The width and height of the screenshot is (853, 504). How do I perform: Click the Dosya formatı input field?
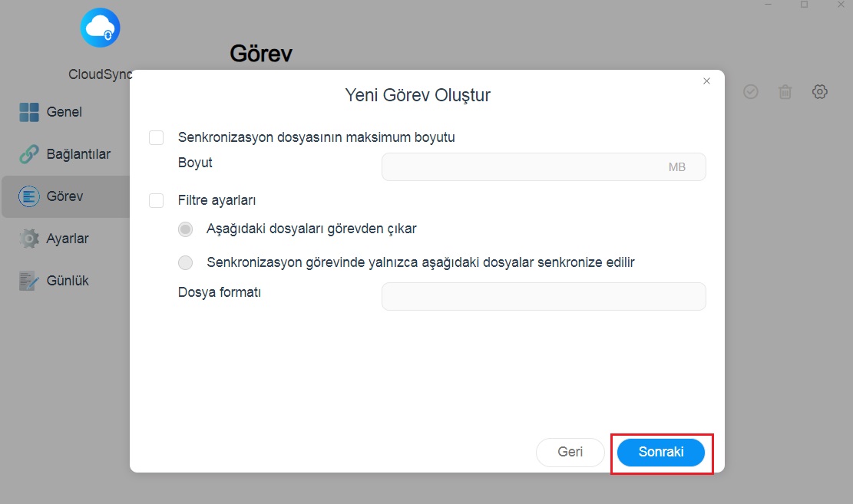[x=543, y=297]
